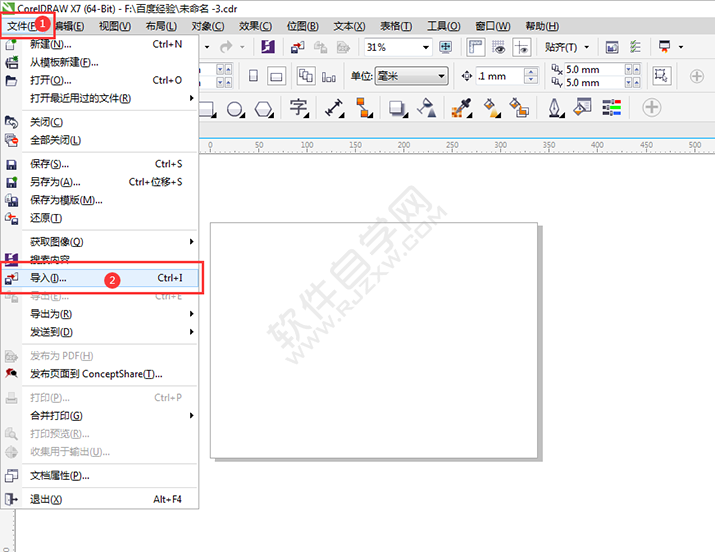Choose 发布页面到 ConceptShare(T)... item

100,374
